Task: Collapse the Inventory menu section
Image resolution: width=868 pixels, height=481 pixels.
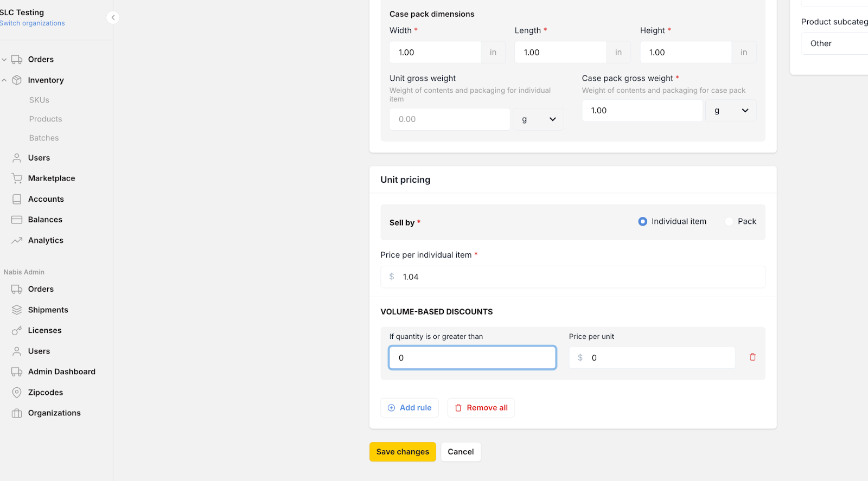Action: 4,80
